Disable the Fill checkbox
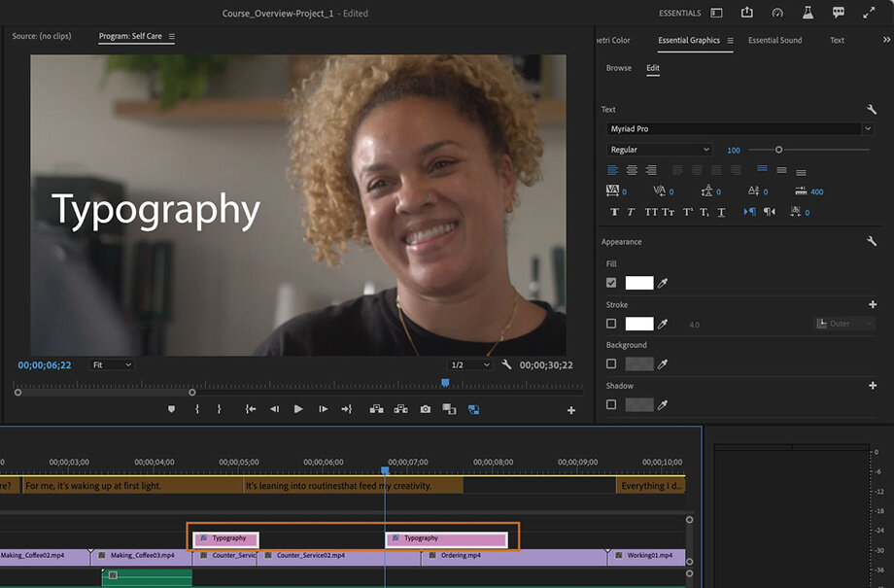 pyautogui.click(x=611, y=283)
